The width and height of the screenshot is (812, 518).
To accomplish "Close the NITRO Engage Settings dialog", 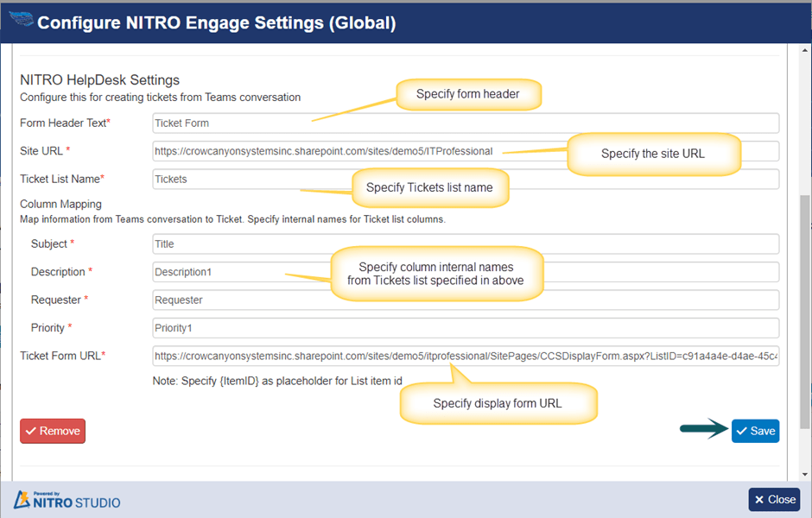I will (775, 499).
